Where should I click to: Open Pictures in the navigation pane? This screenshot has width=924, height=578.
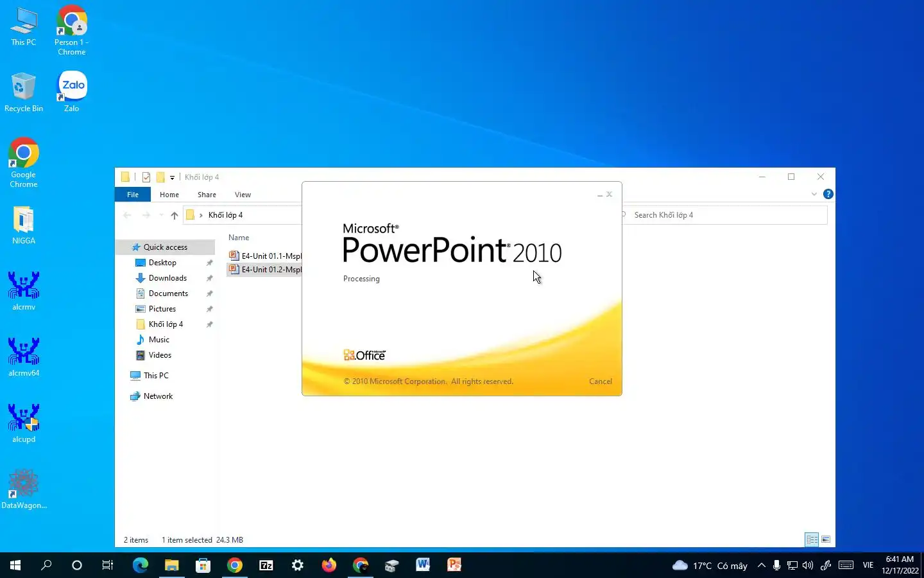pos(162,309)
